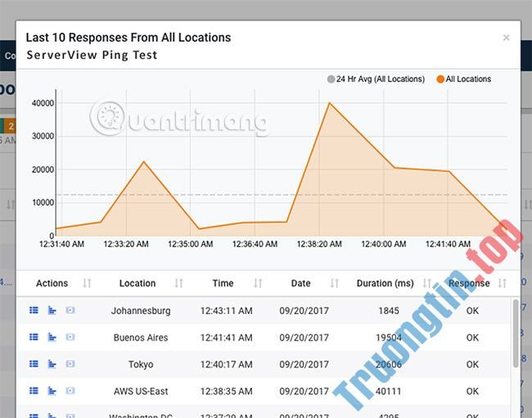
Task: Click the list icon in the Buenos Aires row
Action: (34, 337)
